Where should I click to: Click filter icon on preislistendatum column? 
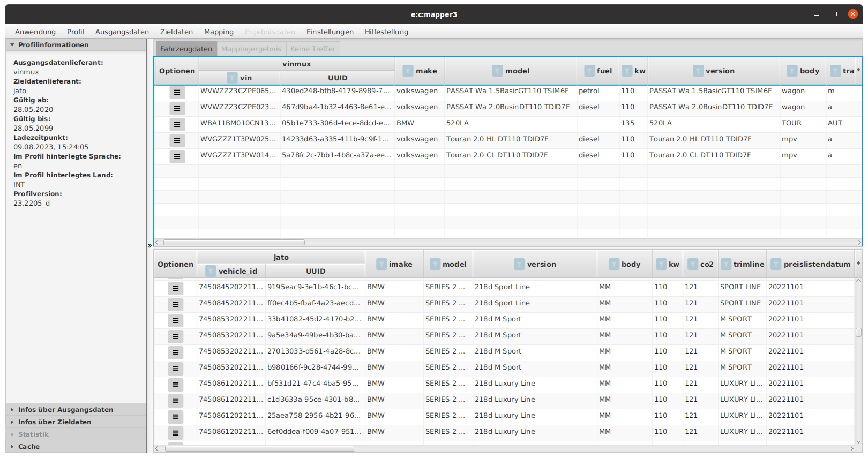click(776, 264)
